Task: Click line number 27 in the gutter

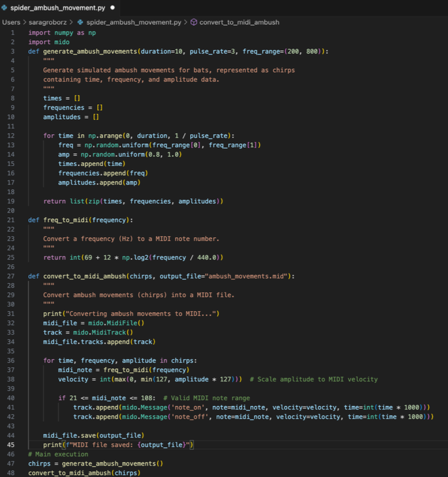Action: coord(11,276)
